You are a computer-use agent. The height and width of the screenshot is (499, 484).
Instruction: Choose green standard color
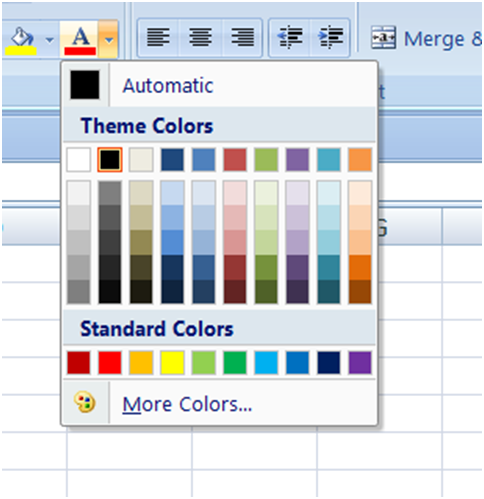[x=235, y=362]
